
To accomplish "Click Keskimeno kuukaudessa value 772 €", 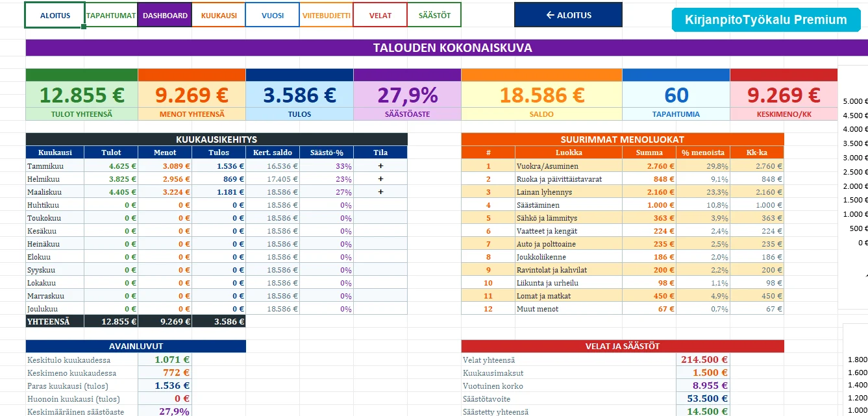I will [165, 372].
